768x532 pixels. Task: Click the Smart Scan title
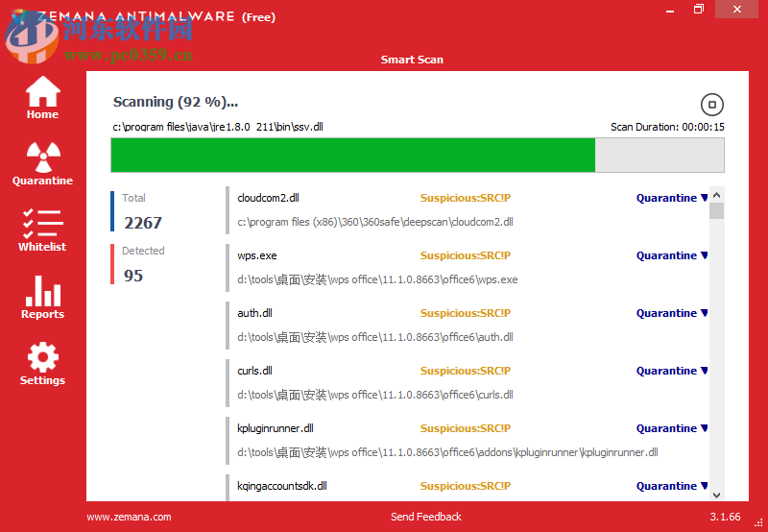point(412,60)
